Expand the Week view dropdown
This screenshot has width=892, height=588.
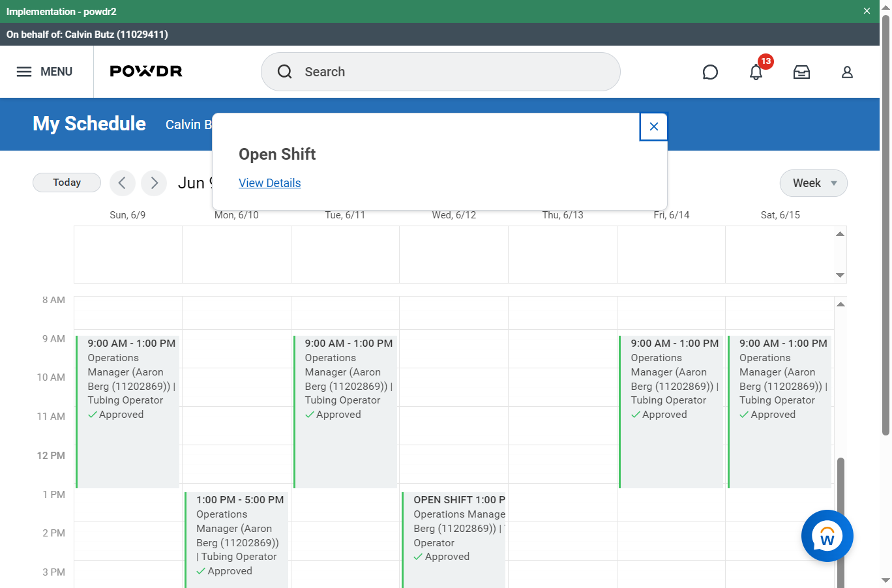(x=814, y=183)
